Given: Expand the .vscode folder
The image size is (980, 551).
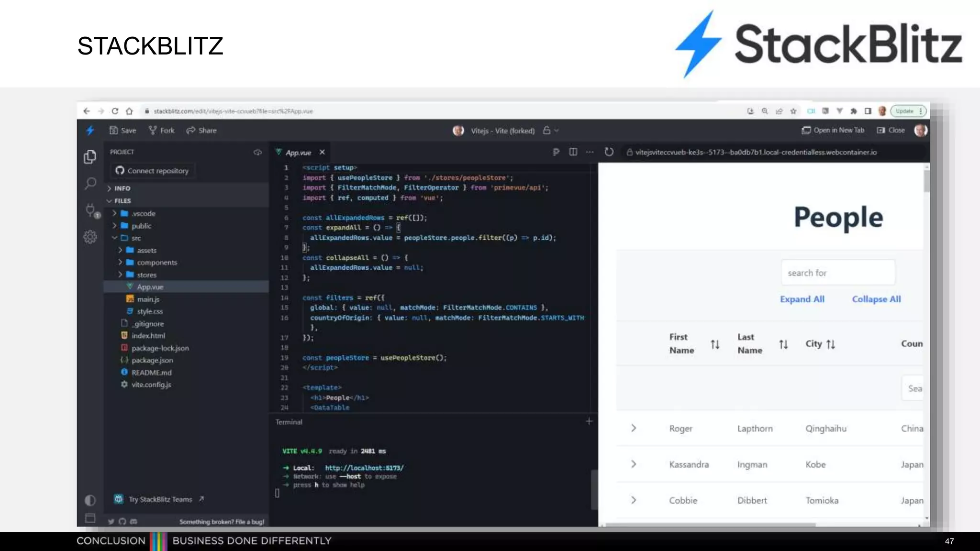Looking at the screenshot, I should (144, 213).
